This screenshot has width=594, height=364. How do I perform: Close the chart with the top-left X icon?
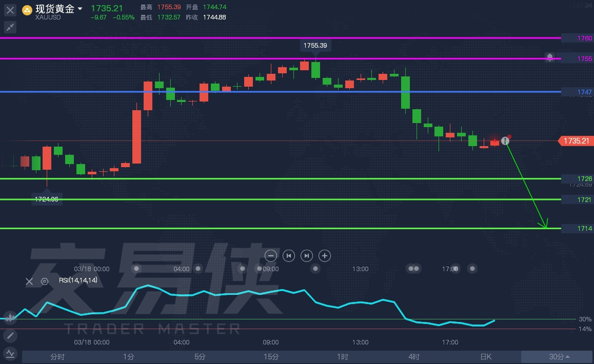click(10, 10)
